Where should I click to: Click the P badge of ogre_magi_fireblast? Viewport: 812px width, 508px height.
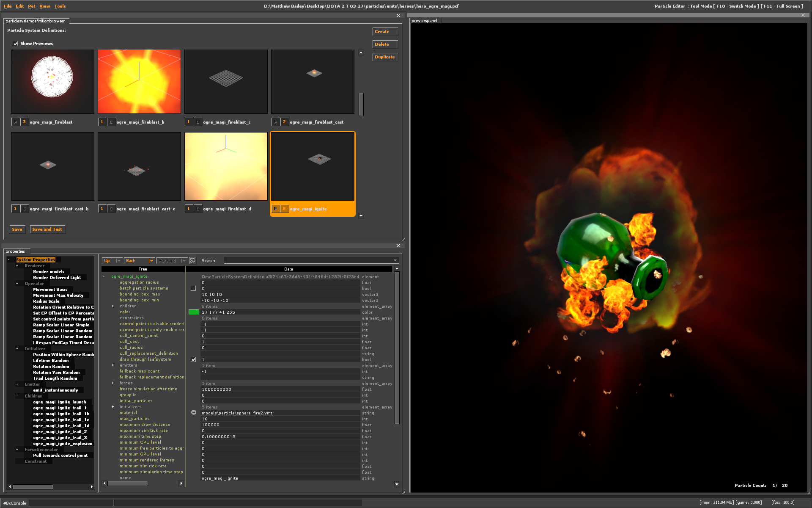pyautogui.click(x=16, y=122)
